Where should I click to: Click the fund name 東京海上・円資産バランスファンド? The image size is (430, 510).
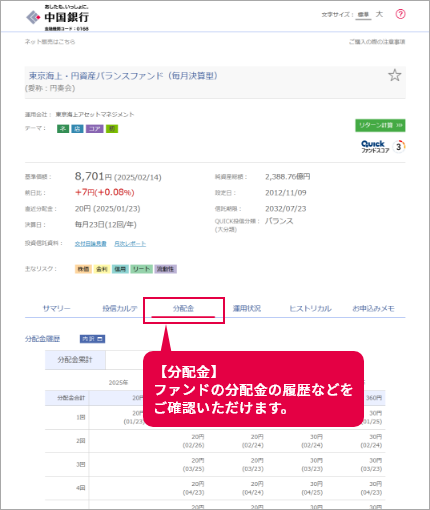[123, 76]
